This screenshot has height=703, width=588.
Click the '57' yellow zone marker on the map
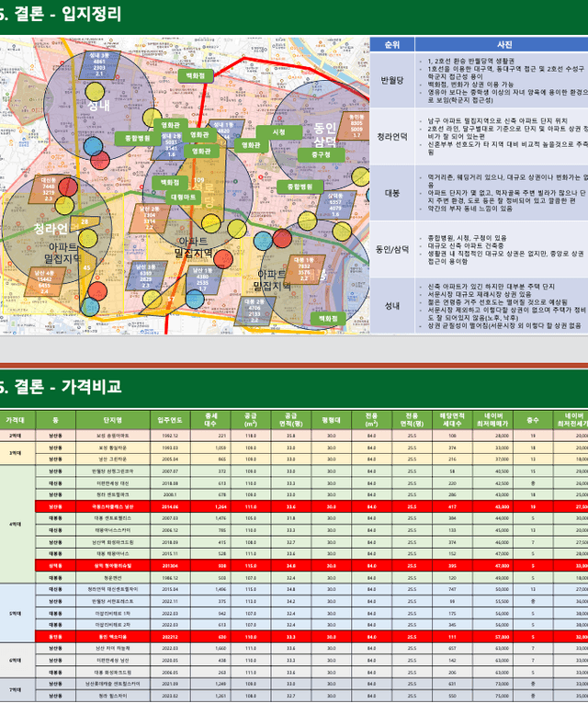(x=171, y=299)
